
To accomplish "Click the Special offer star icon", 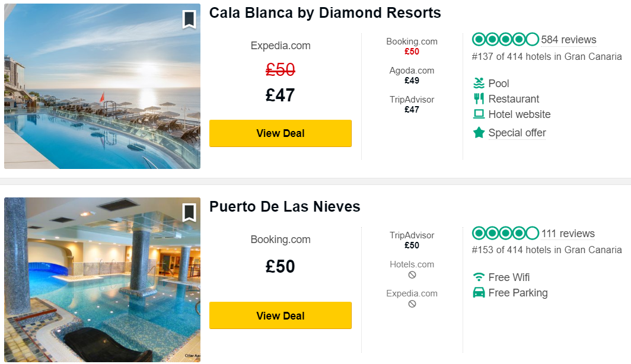I will pyautogui.click(x=479, y=132).
